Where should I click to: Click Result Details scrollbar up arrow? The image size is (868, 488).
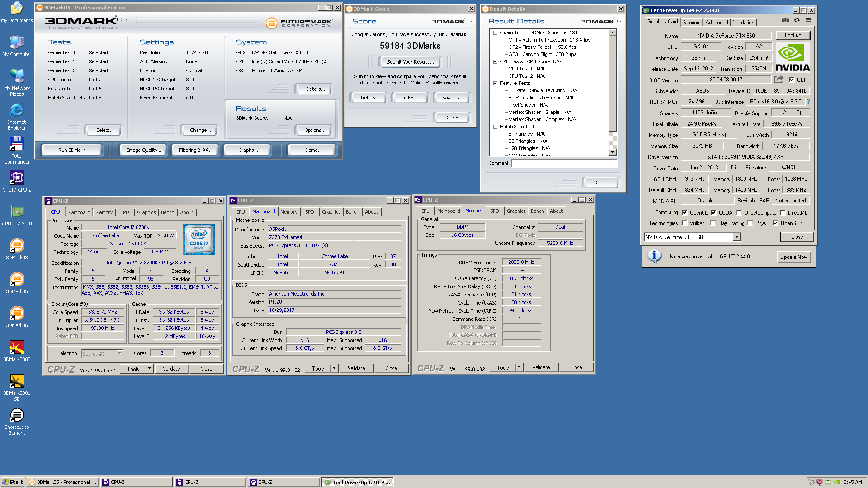click(613, 33)
